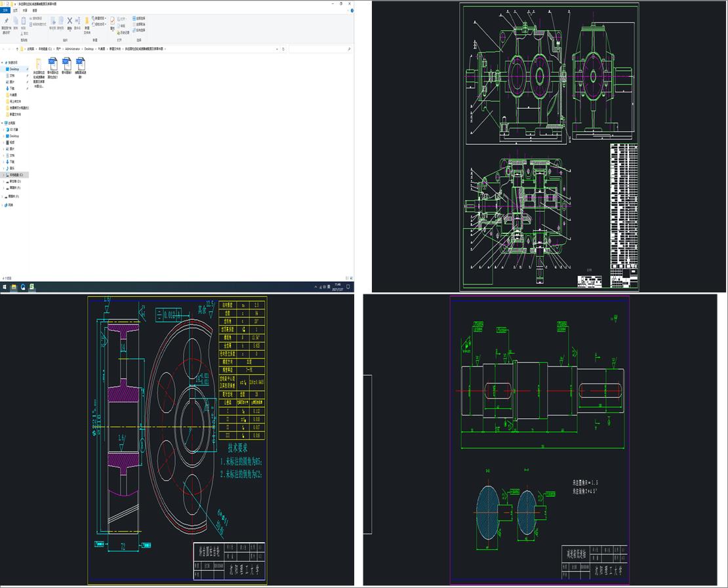Expand the Local Disk (C:) tree node
The image size is (728, 588).
click(3, 175)
